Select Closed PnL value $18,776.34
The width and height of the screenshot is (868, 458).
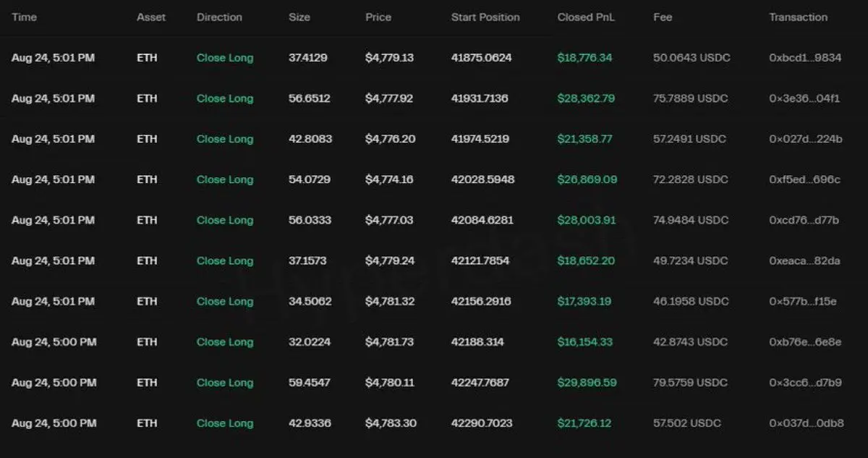click(x=584, y=58)
